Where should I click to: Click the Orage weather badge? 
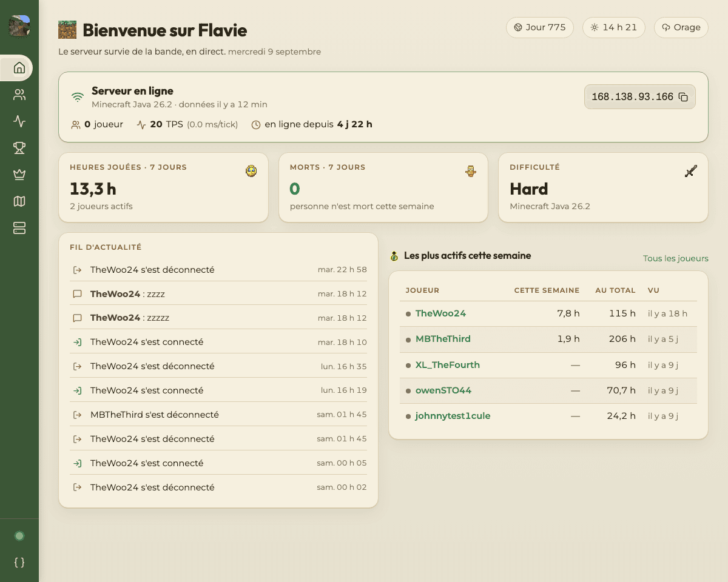pos(681,27)
